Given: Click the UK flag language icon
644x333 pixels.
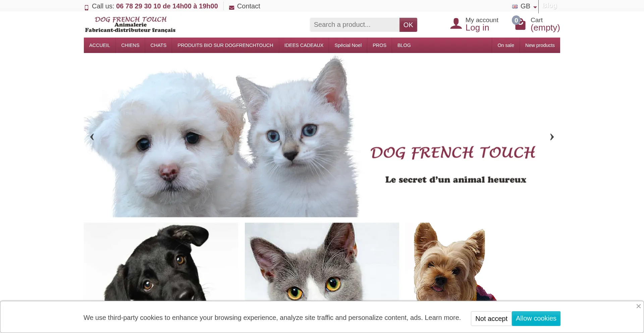Looking at the screenshot, I should pos(515,6).
